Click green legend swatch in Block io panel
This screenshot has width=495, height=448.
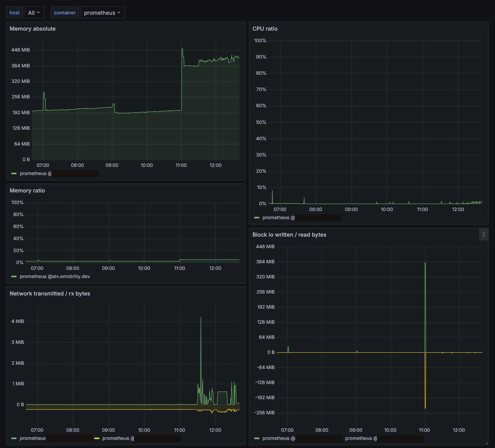[257, 438]
